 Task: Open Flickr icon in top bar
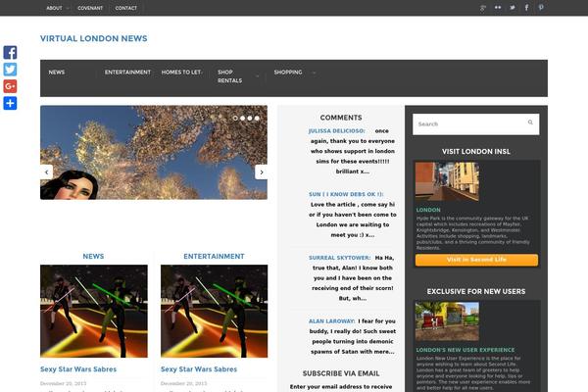[498, 8]
